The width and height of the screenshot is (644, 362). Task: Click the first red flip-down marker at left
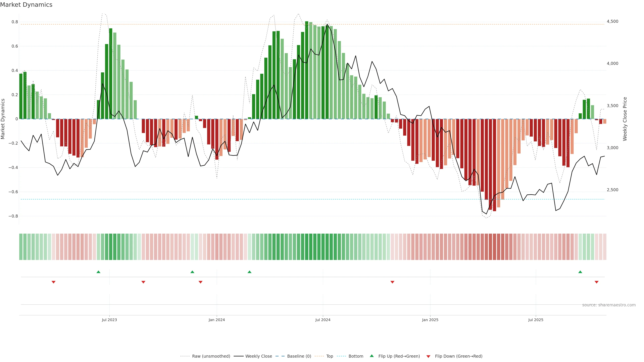pyautogui.click(x=53, y=282)
